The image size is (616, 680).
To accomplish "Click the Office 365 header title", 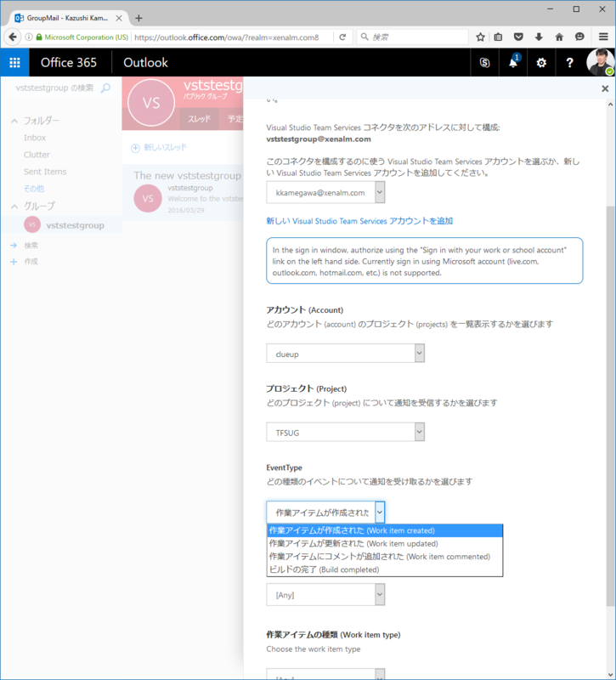I will point(69,62).
